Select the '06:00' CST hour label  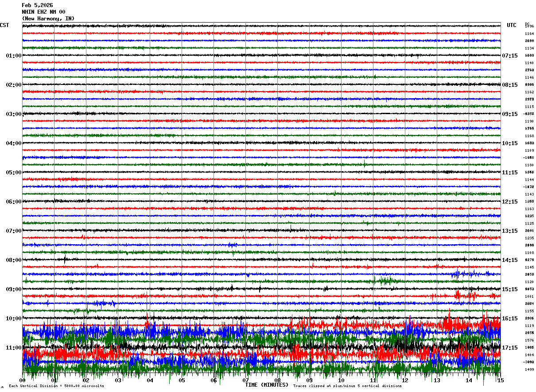(14, 202)
